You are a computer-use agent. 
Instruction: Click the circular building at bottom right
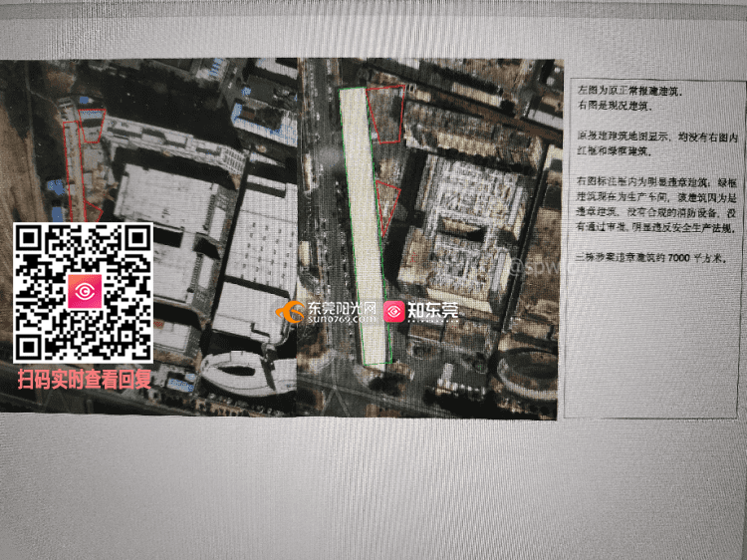coord(529,373)
